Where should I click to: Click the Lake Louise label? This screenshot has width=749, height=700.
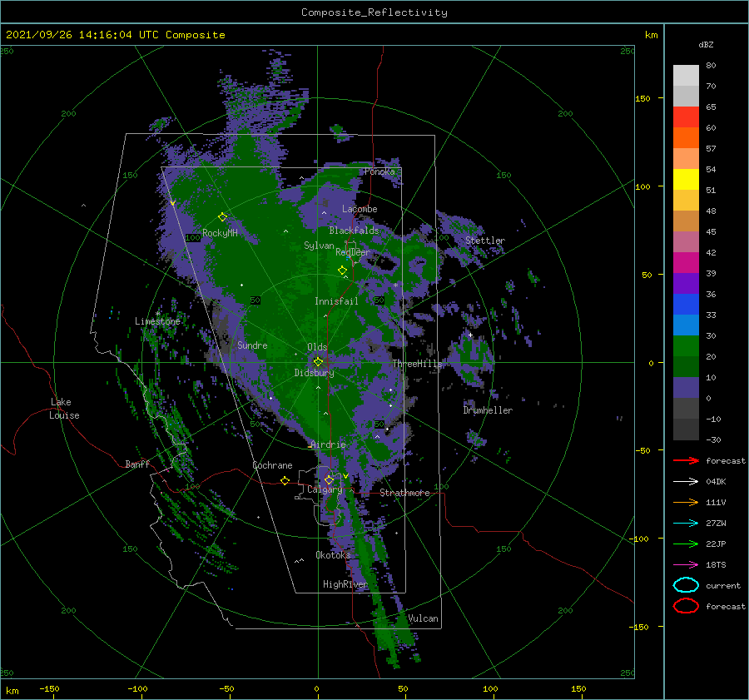pos(64,409)
